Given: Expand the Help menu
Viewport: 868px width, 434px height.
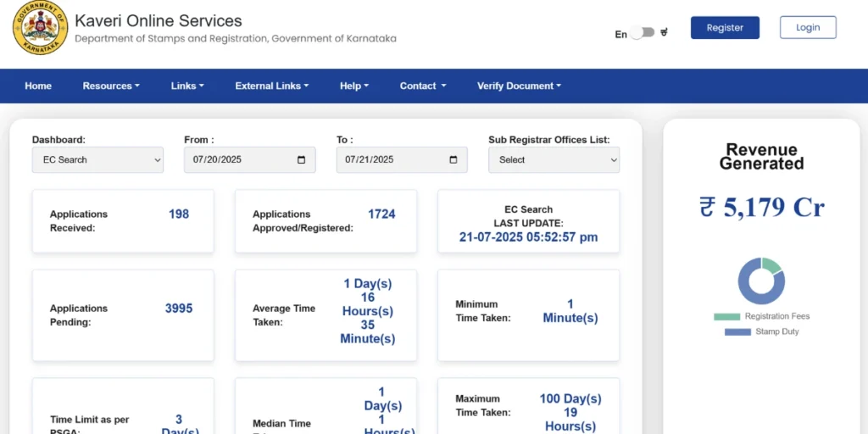Looking at the screenshot, I should [x=353, y=86].
